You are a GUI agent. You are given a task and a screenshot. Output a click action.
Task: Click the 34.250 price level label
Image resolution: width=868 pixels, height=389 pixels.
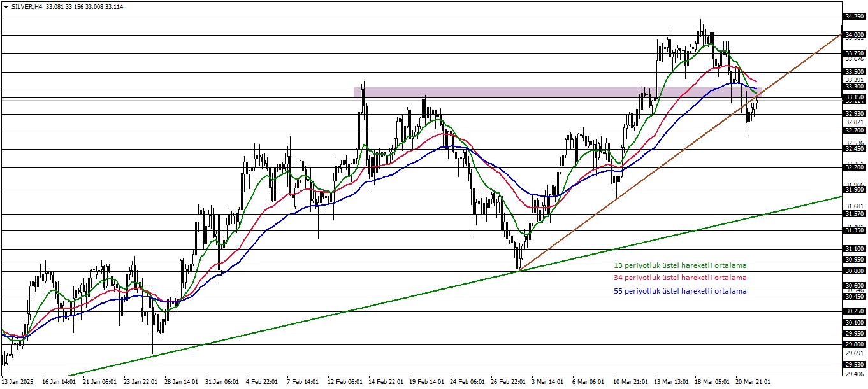tap(854, 16)
